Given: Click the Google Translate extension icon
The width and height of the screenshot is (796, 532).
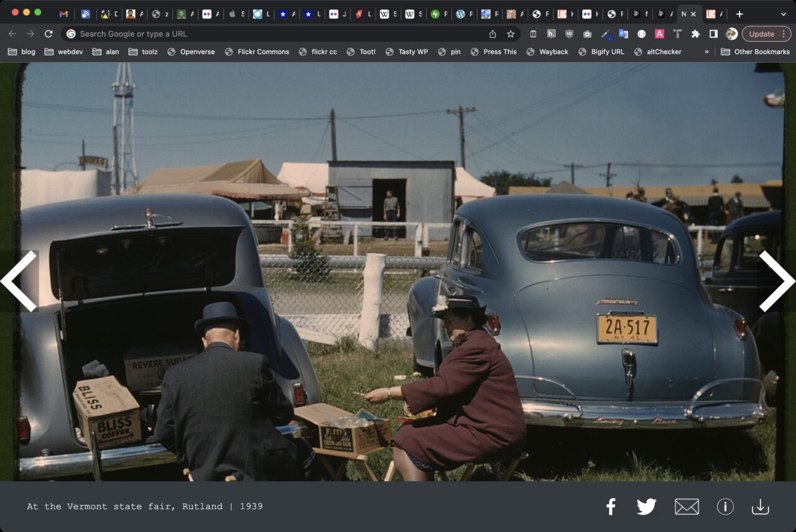Looking at the screenshot, I should tap(623, 34).
